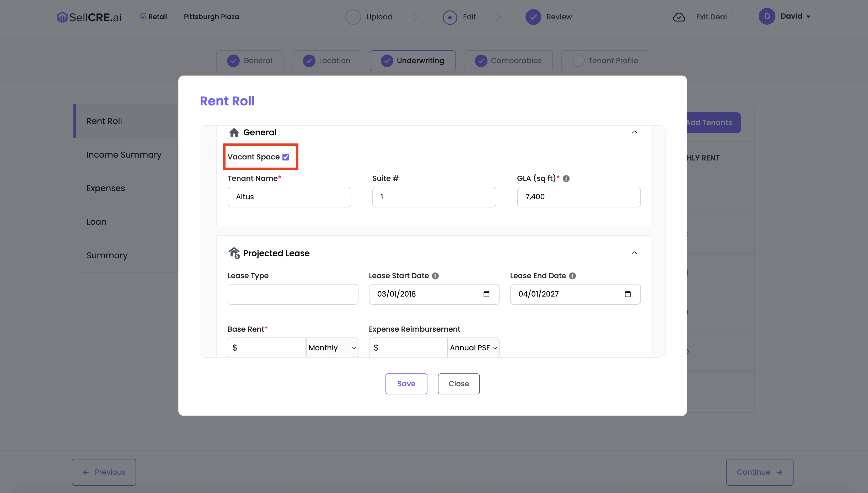
Task: Select the Tenant Profile tab
Action: click(x=605, y=61)
